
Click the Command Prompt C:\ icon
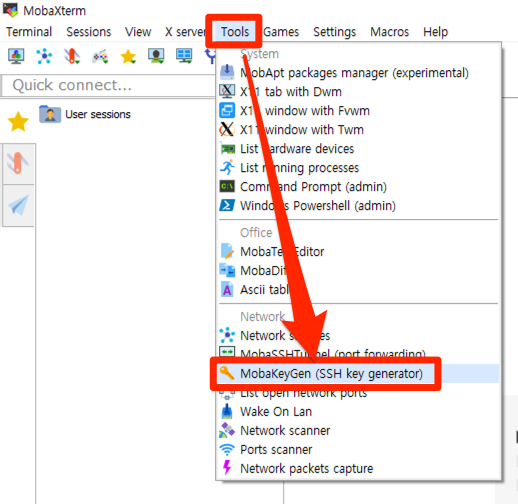coord(227,186)
